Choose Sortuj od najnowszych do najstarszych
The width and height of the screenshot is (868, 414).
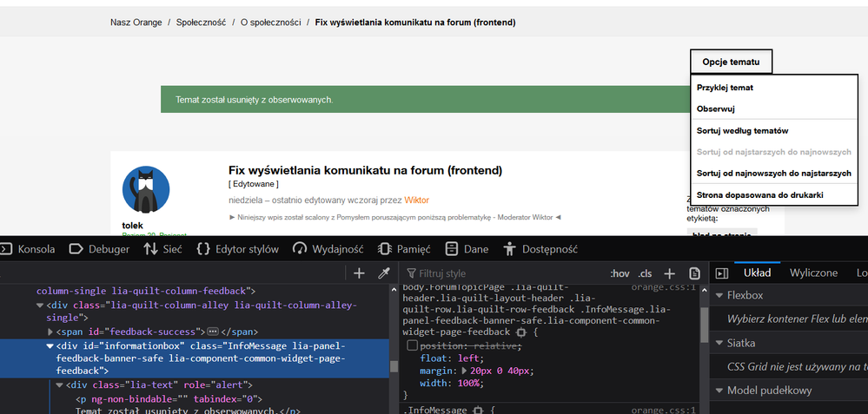[773, 173]
